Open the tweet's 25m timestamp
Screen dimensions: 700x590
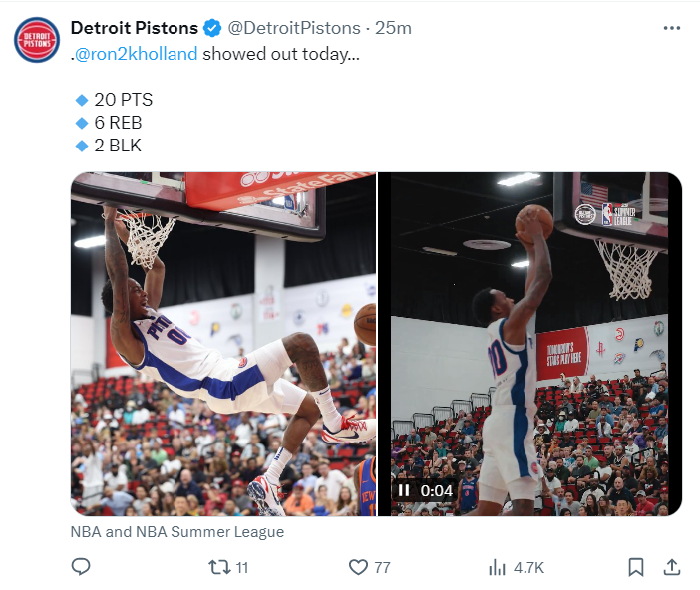[399, 28]
